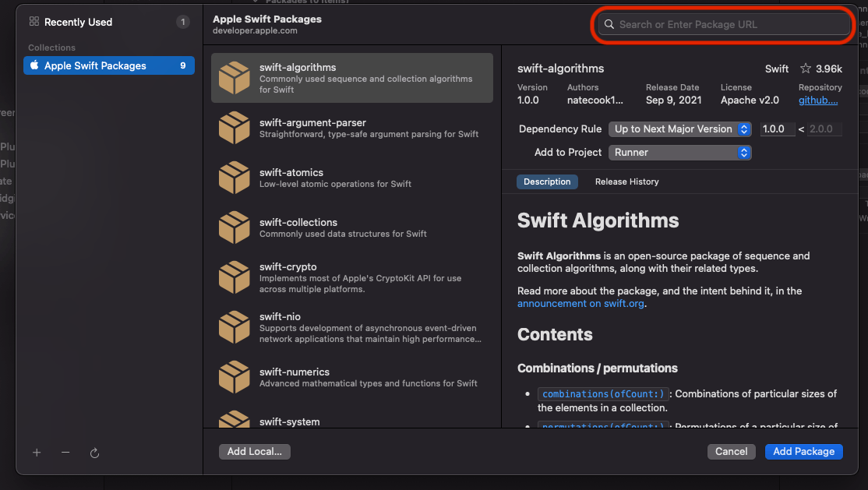Click the combinations(ofCount:) code link

[x=603, y=393]
